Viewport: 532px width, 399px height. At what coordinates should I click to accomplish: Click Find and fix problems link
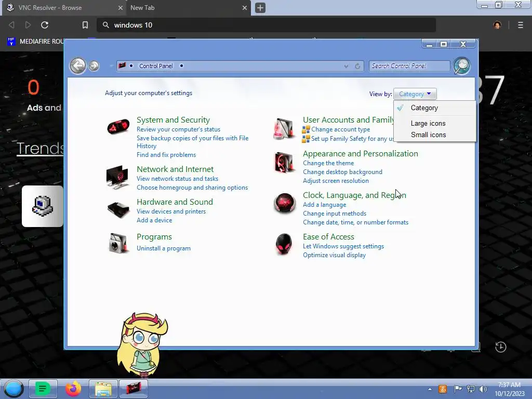click(166, 155)
